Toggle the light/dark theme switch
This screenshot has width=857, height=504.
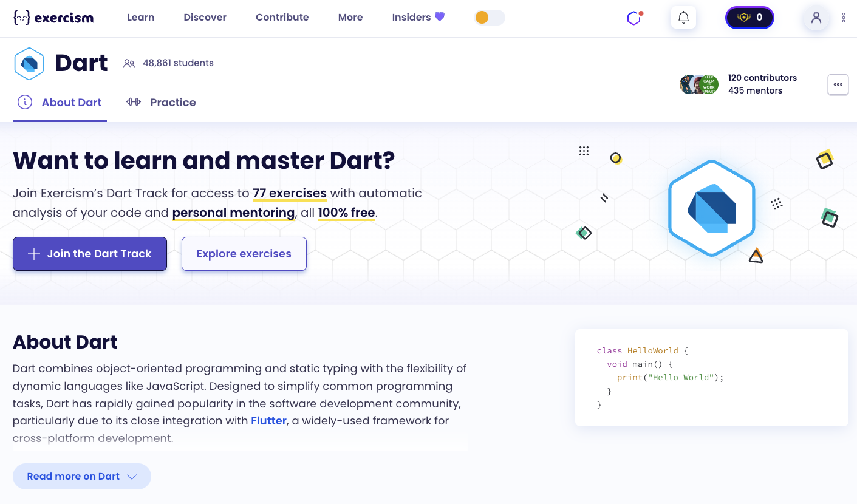pos(490,18)
